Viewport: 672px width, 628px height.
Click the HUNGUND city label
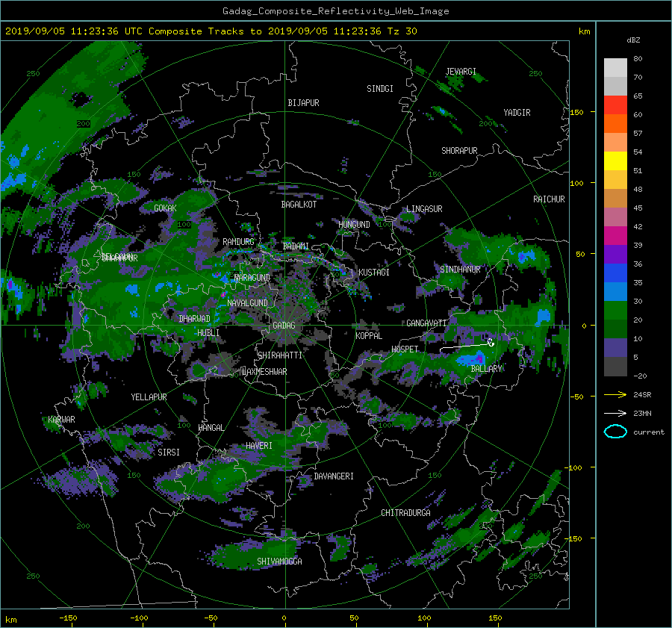coord(354,225)
